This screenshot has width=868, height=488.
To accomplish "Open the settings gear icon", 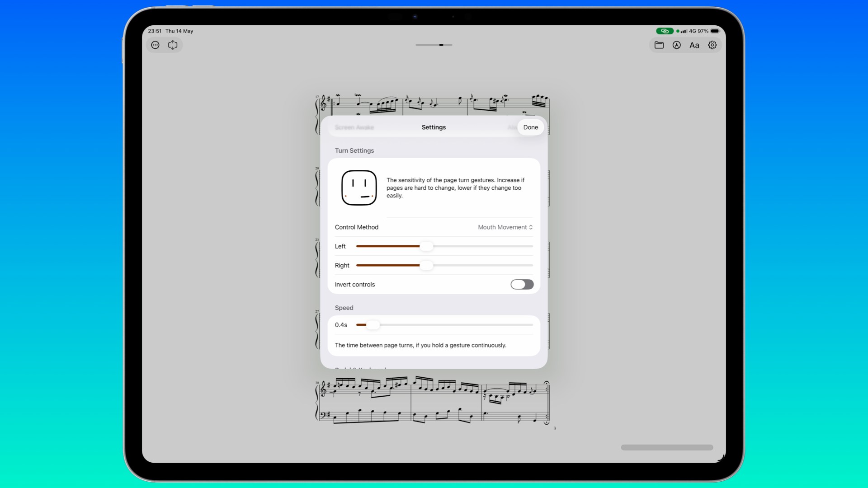I will point(712,45).
